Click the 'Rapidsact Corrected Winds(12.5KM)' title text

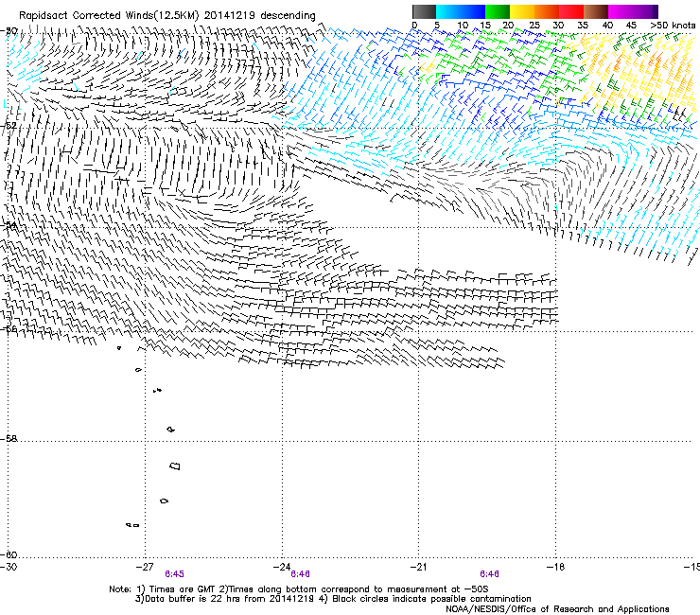(109, 16)
